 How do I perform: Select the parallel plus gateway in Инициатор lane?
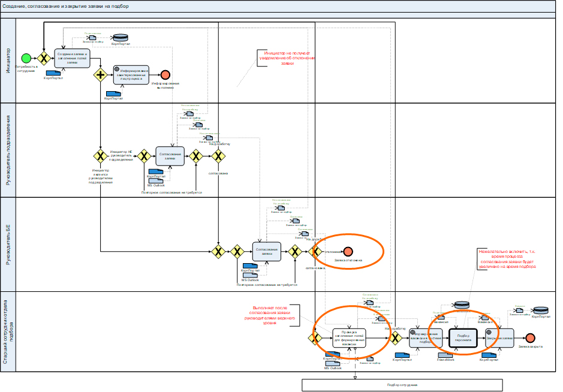(x=100, y=75)
